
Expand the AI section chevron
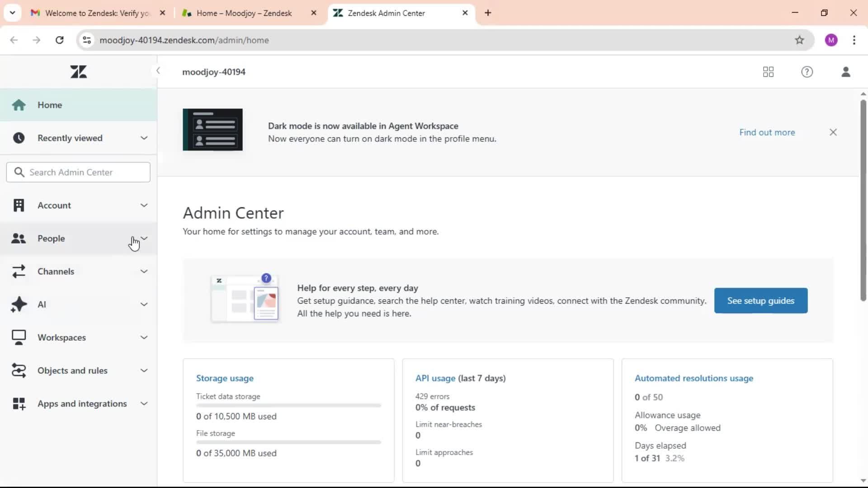(x=144, y=304)
